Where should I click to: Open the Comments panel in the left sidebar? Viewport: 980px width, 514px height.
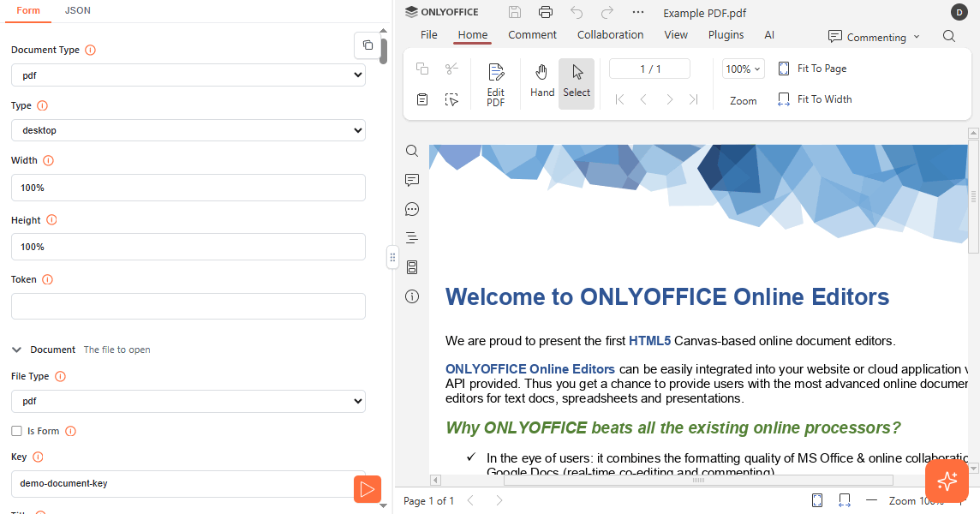coord(412,180)
